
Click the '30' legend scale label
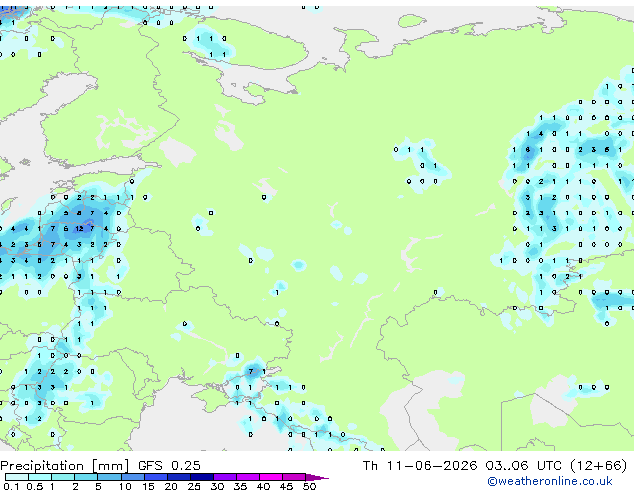coord(217,486)
